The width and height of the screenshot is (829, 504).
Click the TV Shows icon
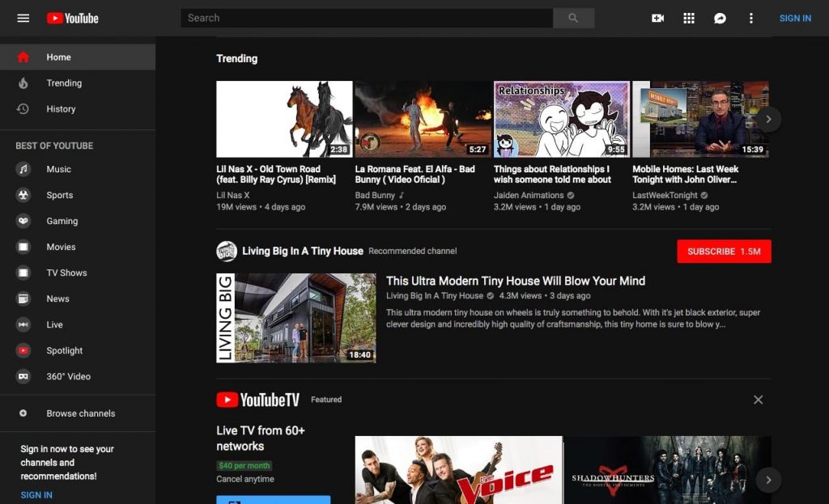point(23,273)
